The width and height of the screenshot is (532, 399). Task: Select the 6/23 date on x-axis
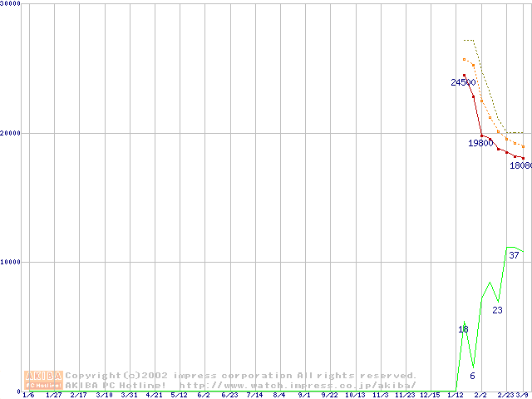pos(229,395)
